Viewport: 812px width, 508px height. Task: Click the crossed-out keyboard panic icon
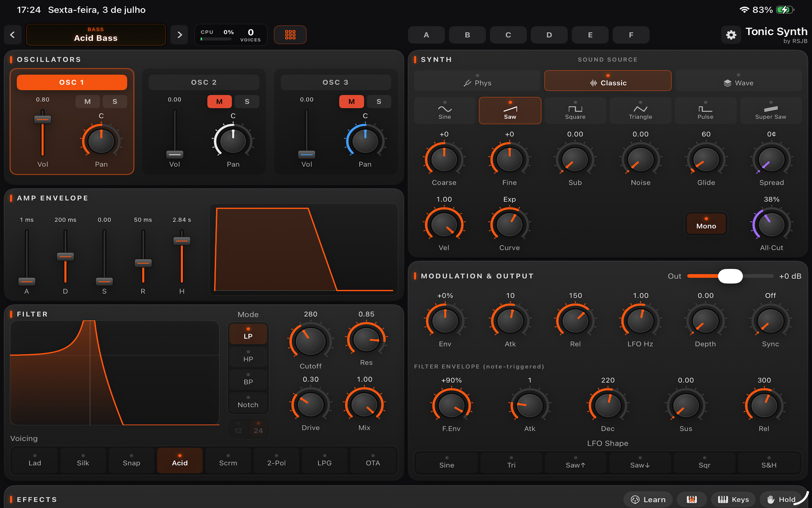coord(692,499)
